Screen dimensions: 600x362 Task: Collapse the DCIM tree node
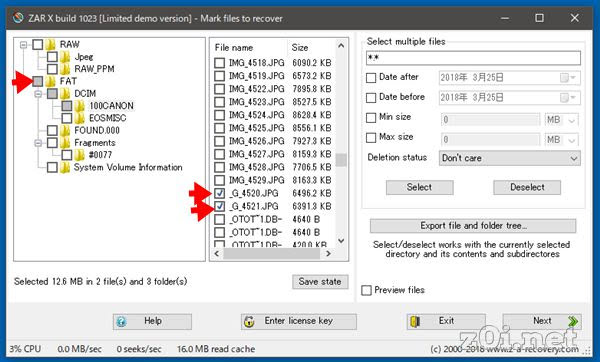38,94
